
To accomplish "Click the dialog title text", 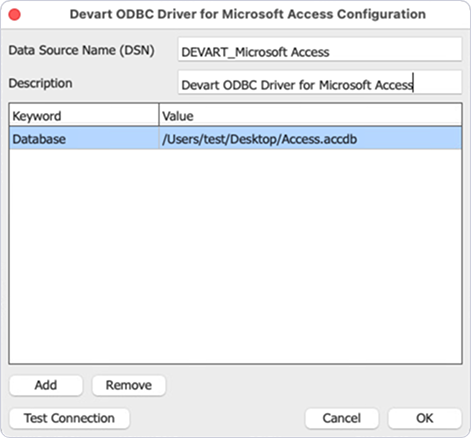I will click(248, 14).
